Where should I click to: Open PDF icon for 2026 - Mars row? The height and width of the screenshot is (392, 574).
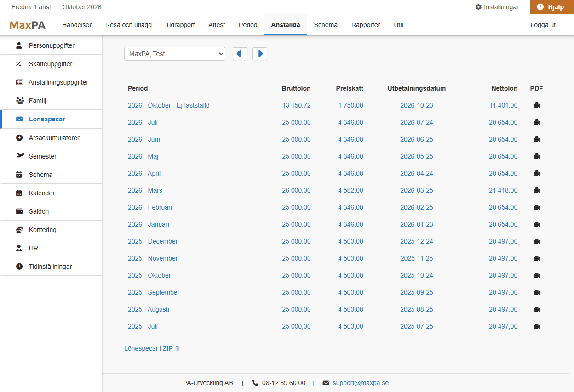pyautogui.click(x=536, y=190)
